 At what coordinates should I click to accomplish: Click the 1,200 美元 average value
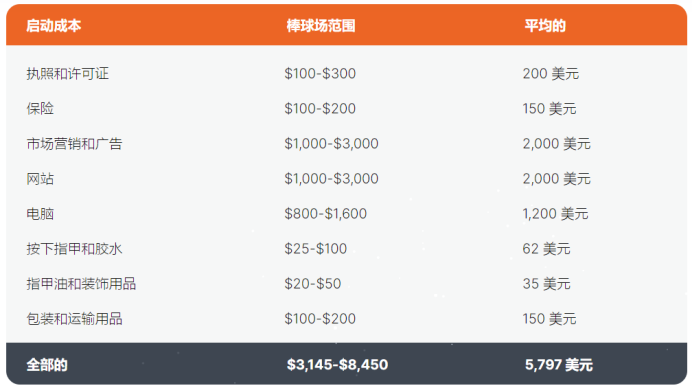556,214
